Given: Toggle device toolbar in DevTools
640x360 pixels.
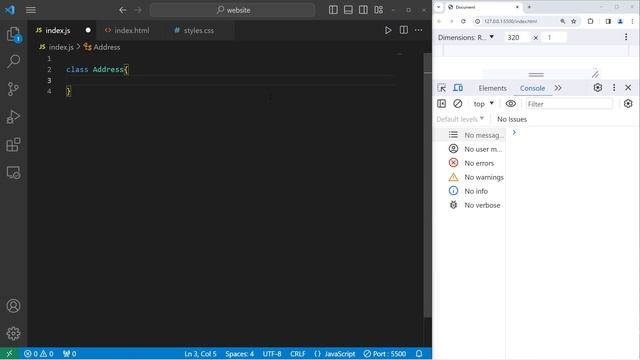Looking at the screenshot, I should (x=458, y=88).
